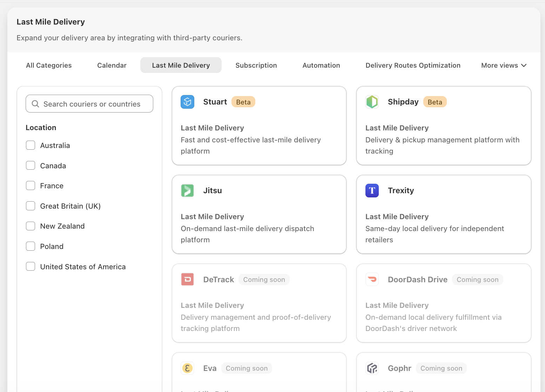The height and width of the screenshot is (392, 545).
Task: Select the Trexity courier card title
Action: click(x=401, y=191)
